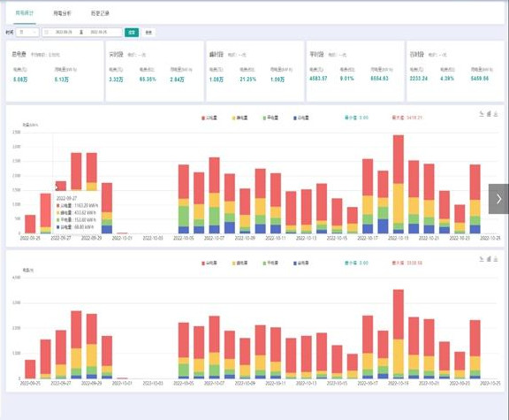Select the 2022-10-07 bar in cost chart
The image size is (509, 420).
pyautogui.click(x=214, y=347)
